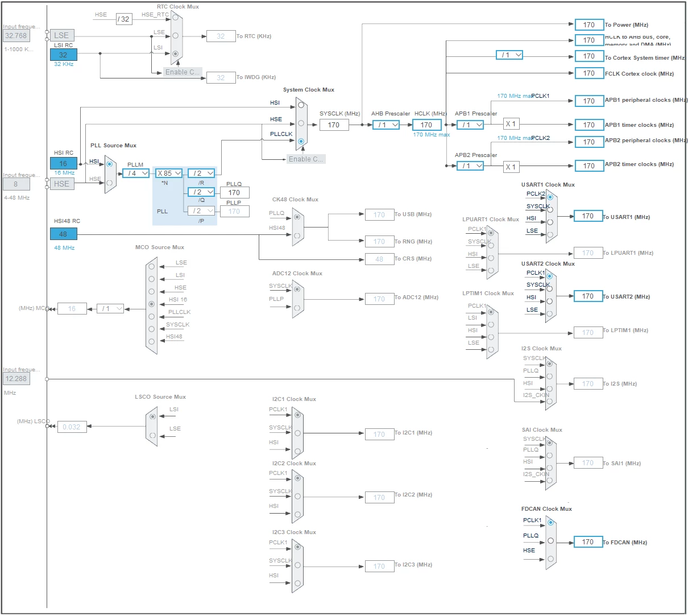Click the To CRS 48 output box

pyautogui.click(x=379, y=258)
